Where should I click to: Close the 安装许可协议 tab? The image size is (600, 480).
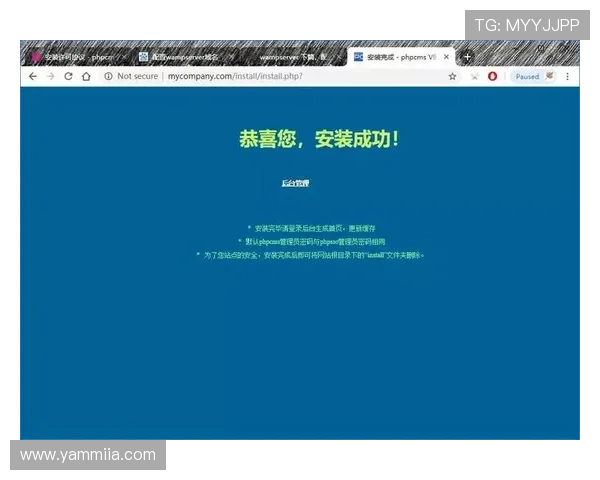[124, 58]
